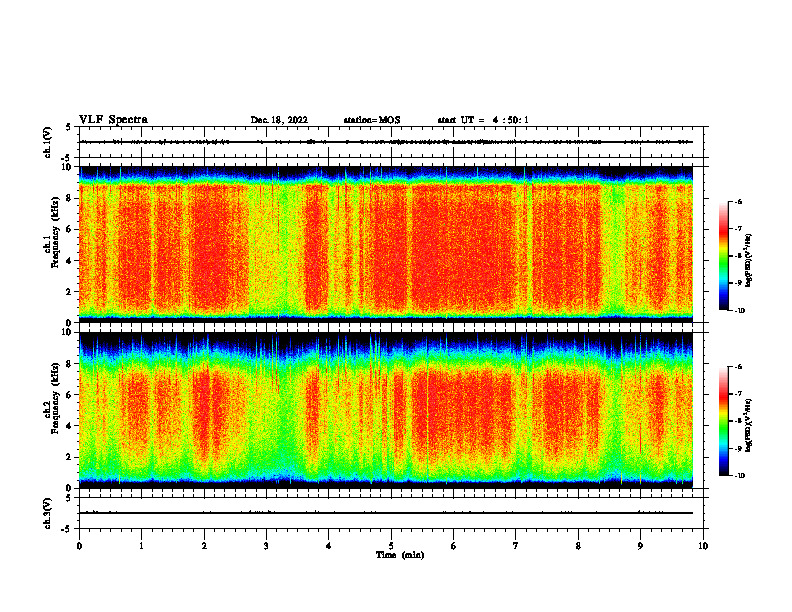Click the time axis tick label 6

coord(454,546)
